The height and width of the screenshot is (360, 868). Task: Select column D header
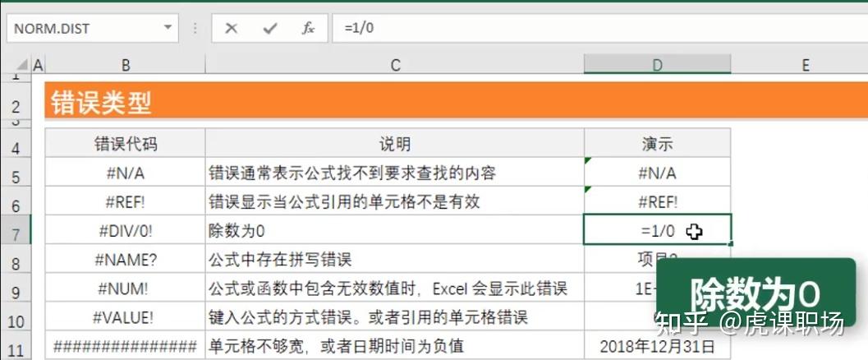click(x=657, y=66)
